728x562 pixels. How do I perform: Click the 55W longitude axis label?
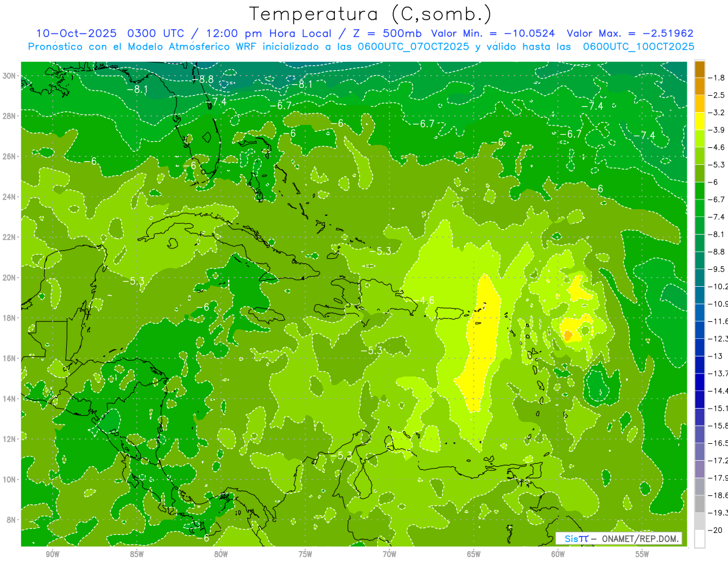point(642,554)
